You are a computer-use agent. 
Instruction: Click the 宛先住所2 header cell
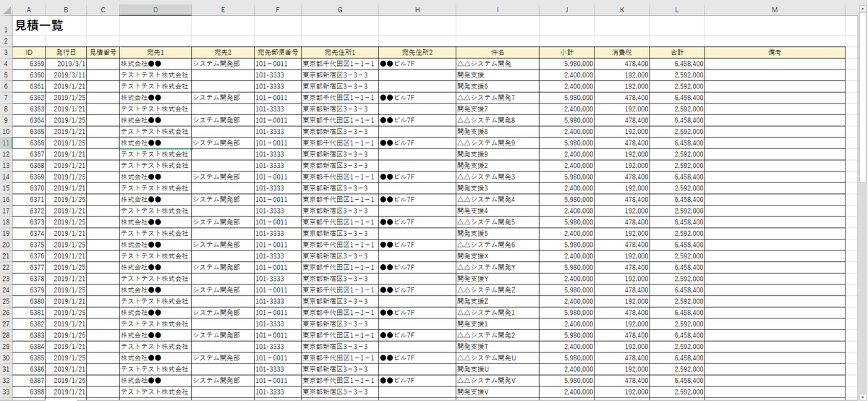(417, 53)
